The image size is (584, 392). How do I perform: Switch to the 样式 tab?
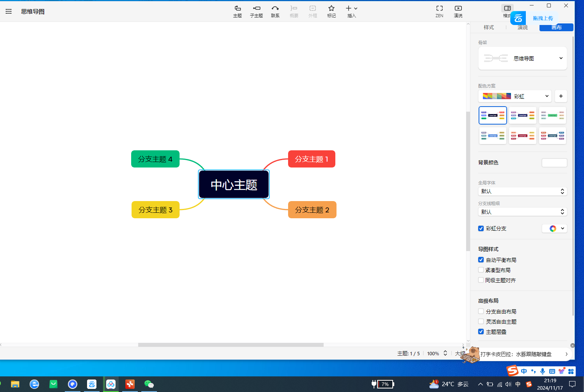(x=488, y=27)
